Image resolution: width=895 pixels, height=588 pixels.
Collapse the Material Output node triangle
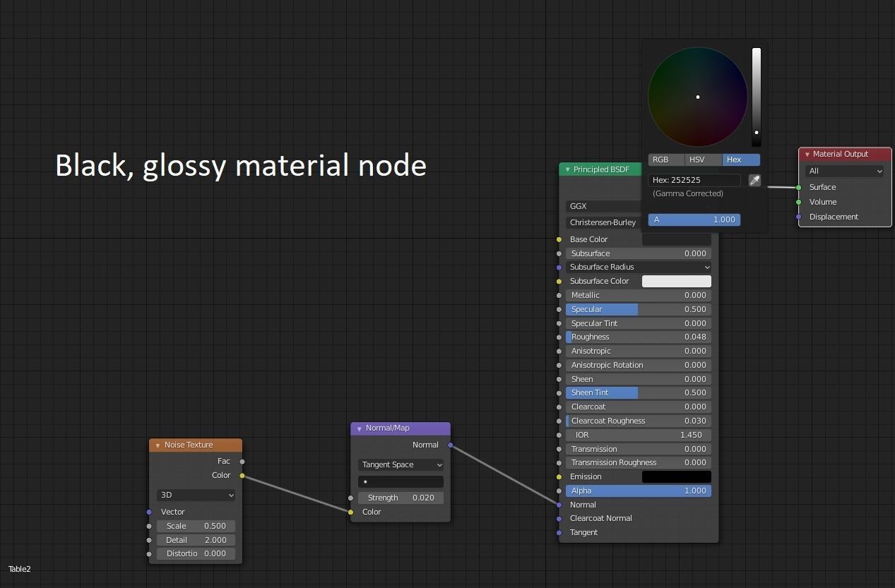(x=807, y=155)
